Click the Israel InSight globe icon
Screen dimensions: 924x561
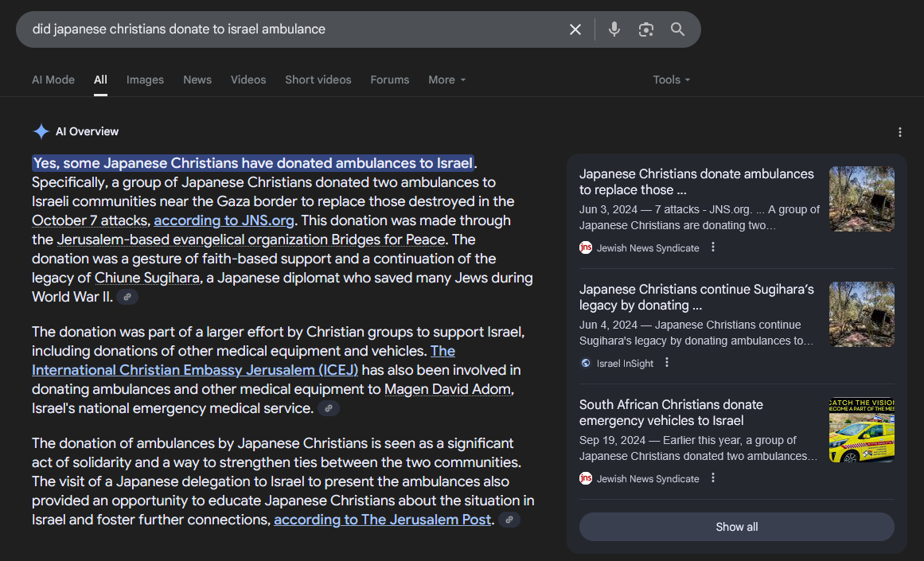[585, 363]
